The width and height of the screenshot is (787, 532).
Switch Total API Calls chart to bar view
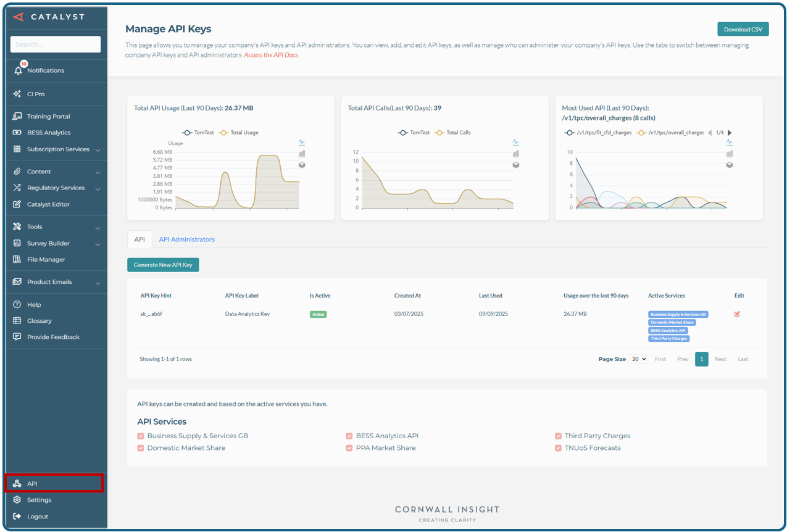point(516,154)
